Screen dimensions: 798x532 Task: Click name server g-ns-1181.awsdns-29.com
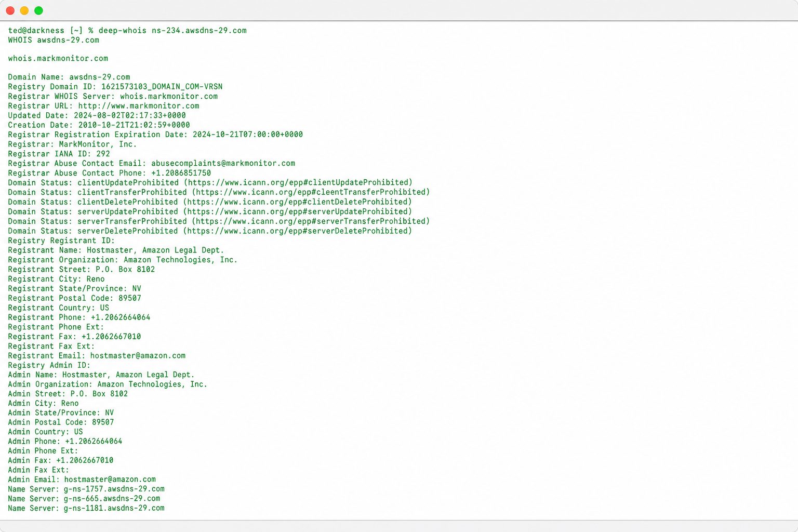click(114, 508)
